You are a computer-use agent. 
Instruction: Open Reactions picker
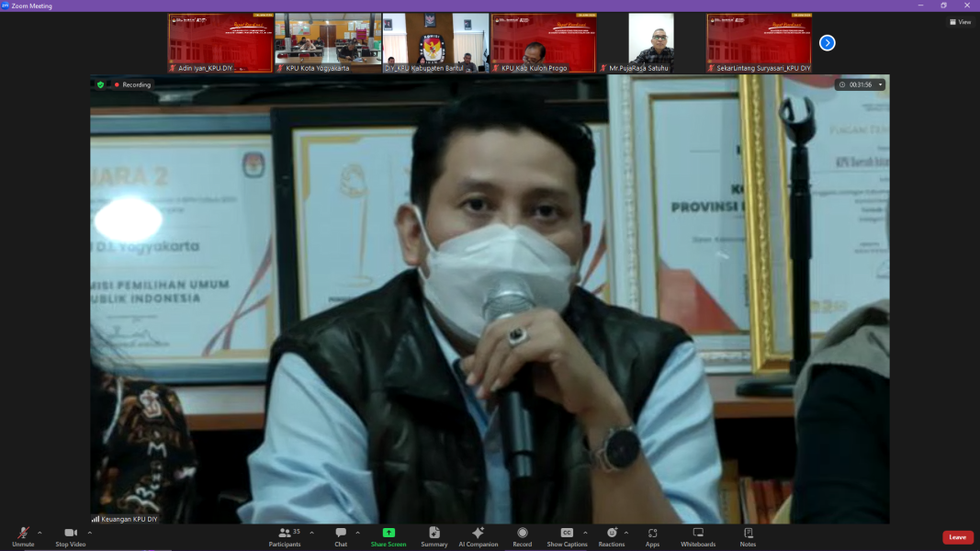point(611,536)
